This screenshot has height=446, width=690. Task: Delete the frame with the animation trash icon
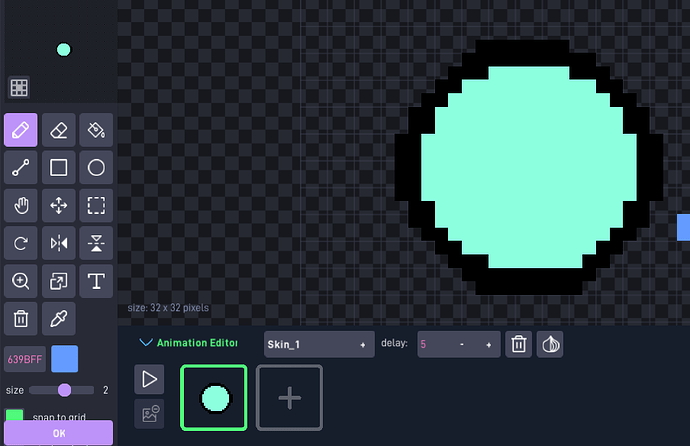pos(518,344)
